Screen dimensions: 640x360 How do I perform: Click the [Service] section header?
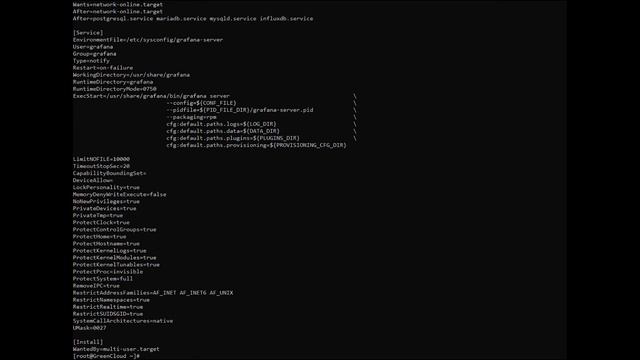[x=88, y=33]
